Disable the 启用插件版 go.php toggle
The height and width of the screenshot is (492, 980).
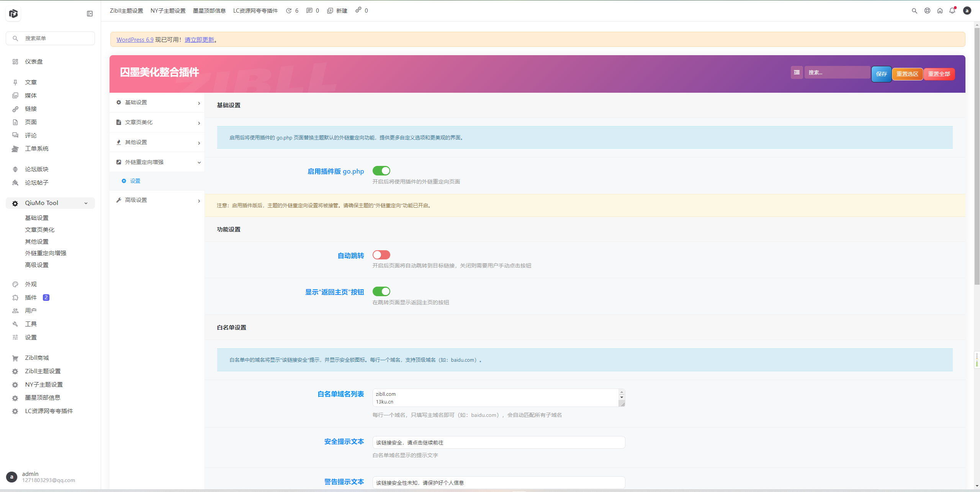(x=381, y=171)
